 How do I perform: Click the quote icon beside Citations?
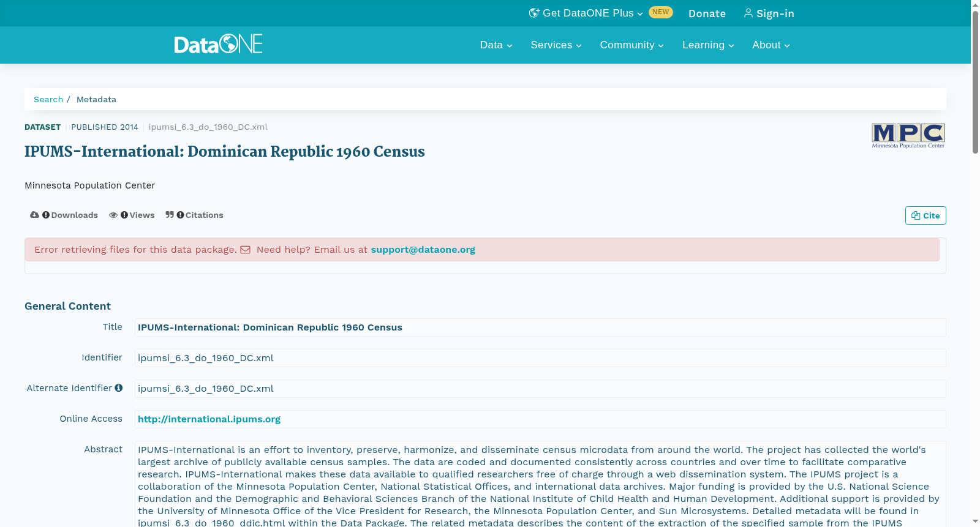(x=170, y=215)
